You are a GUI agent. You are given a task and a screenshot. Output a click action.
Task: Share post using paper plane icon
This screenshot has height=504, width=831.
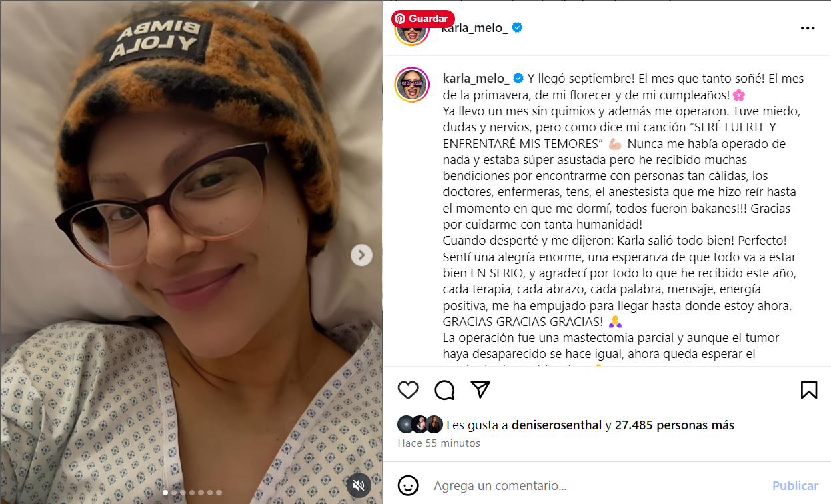point(480,390)
